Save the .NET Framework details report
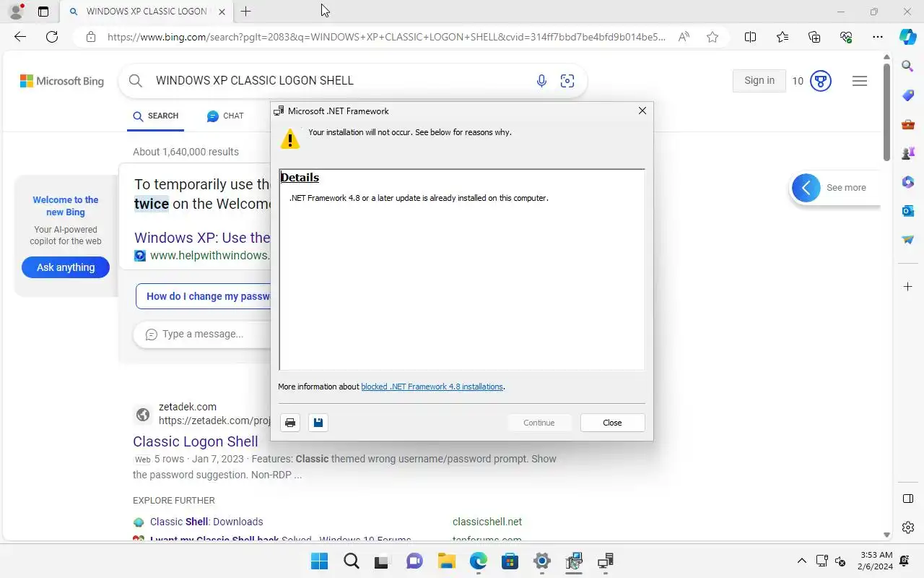The height and width of the screenshot is (578, 924). tap(318, 423)
